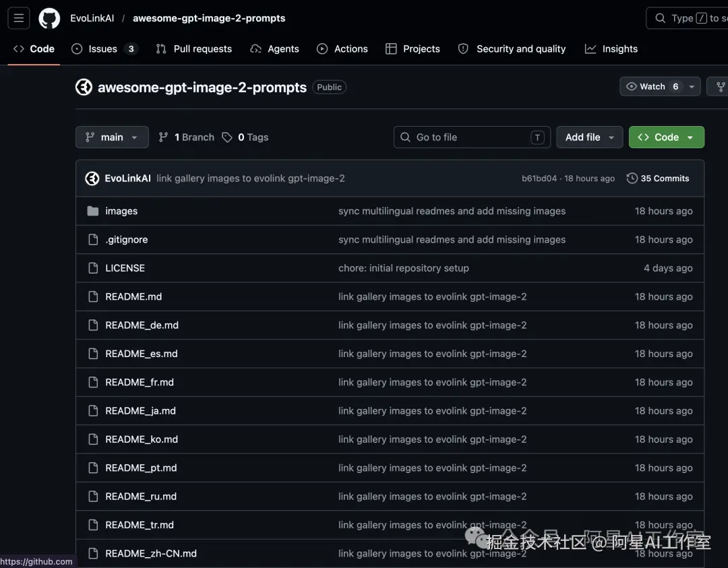
Task: Click the file icon beside README_fr.md
Action: 93,383
